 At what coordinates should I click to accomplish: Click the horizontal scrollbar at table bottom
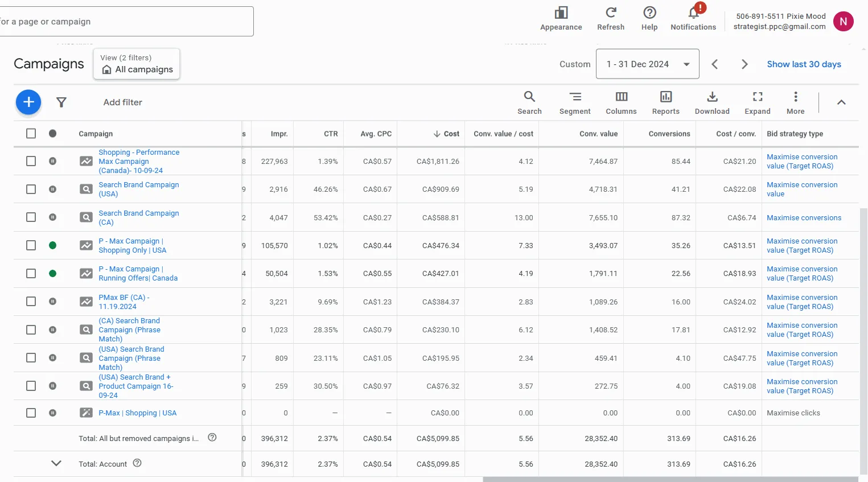pyautogui.click(x=670, y=479)
